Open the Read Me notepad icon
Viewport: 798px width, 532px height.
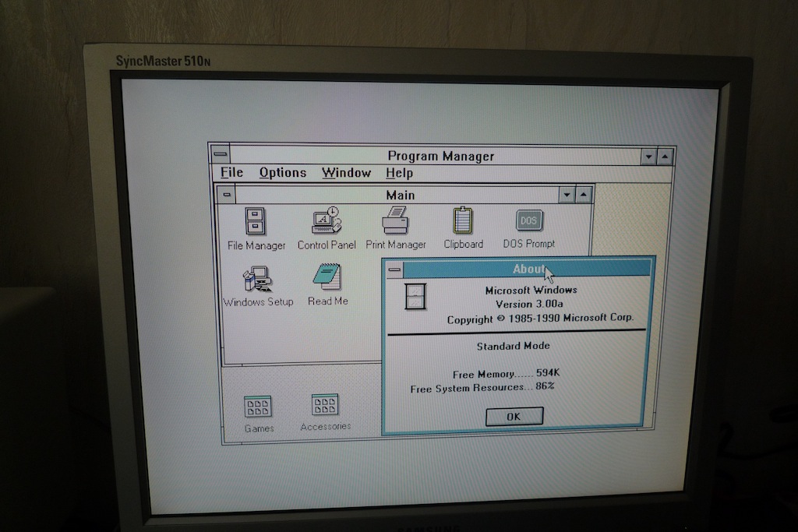[327, 278]
